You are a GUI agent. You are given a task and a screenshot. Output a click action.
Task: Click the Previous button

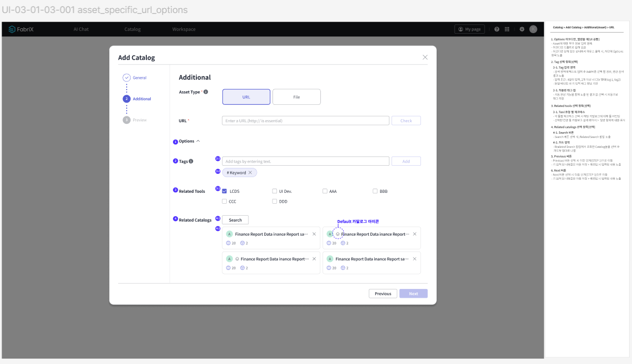(x=383, y=293)
